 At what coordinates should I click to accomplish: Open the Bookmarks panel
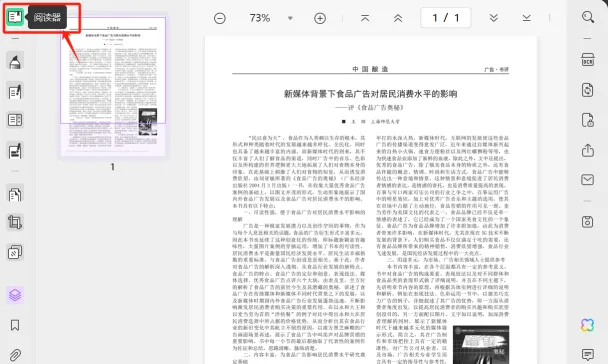15,325
